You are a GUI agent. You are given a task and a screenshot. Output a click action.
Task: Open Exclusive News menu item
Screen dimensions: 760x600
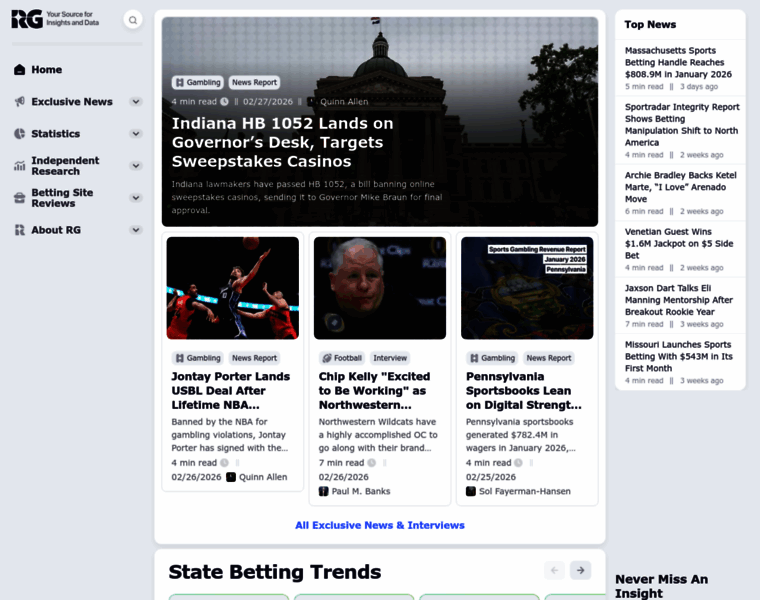pyautogui.click(x=72, y=101)
